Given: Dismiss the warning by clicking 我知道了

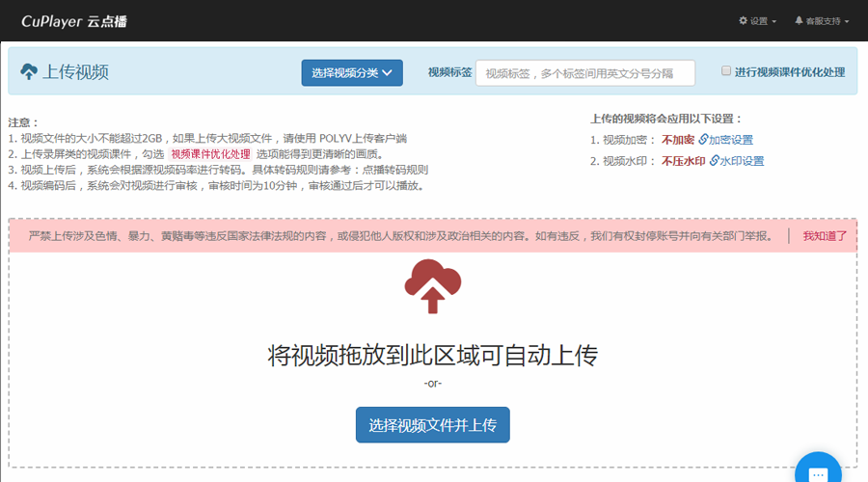Looking at the screenshot, I should (x=825, y=236).
